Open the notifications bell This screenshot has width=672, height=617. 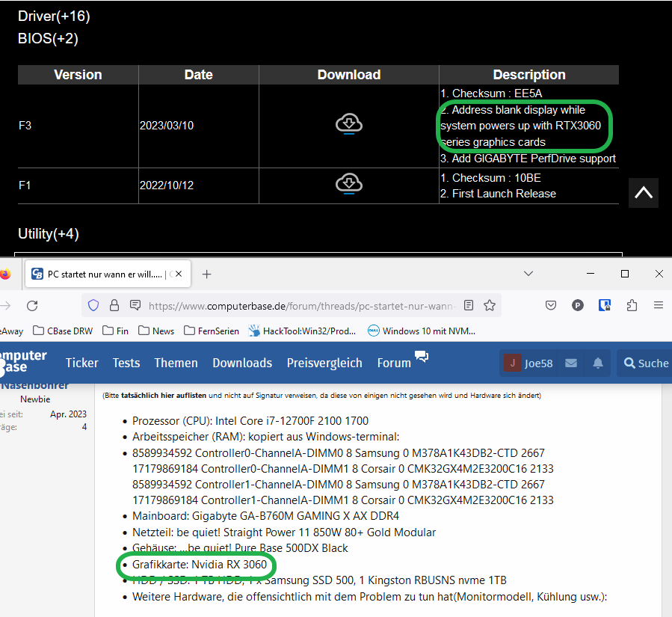click(598, 363)
